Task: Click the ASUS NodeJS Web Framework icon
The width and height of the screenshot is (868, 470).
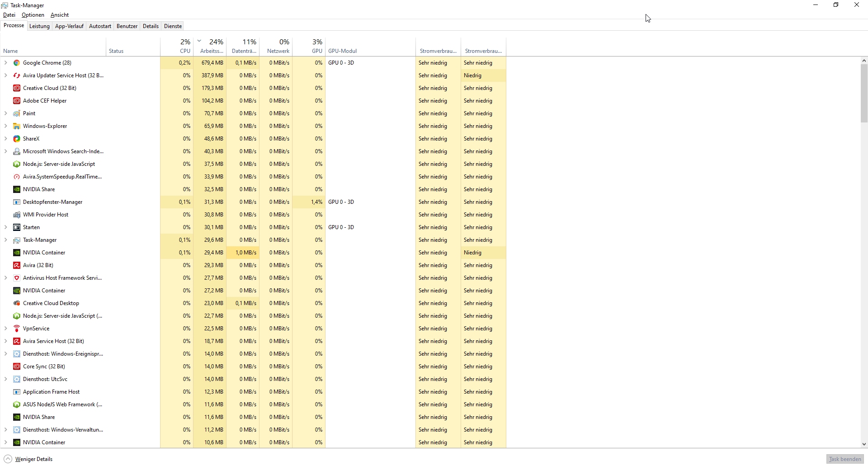Action: pyautogui.click(x=17, y=404)
